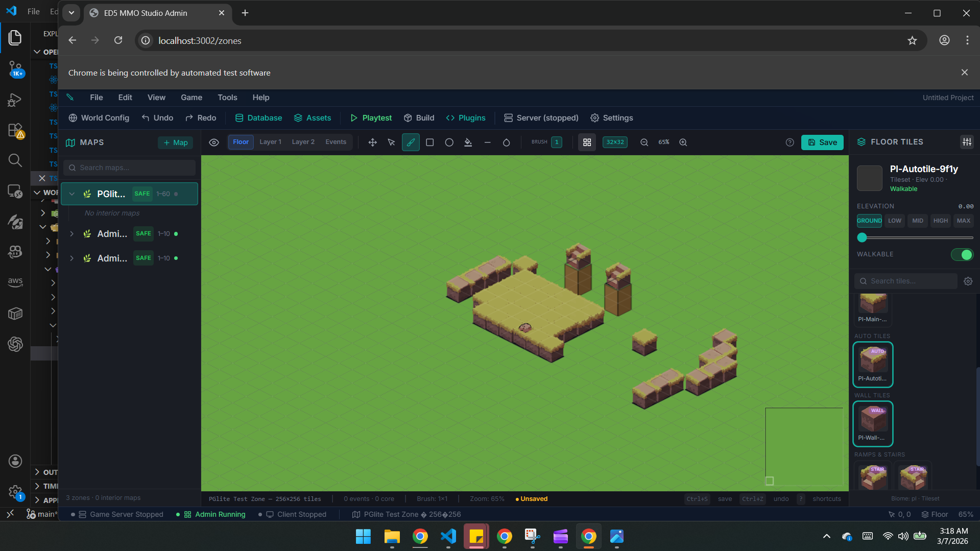This screenshot has height=551, width=980.
Task: Collapse the PGlit... map entry
Action: click(72, 194)
